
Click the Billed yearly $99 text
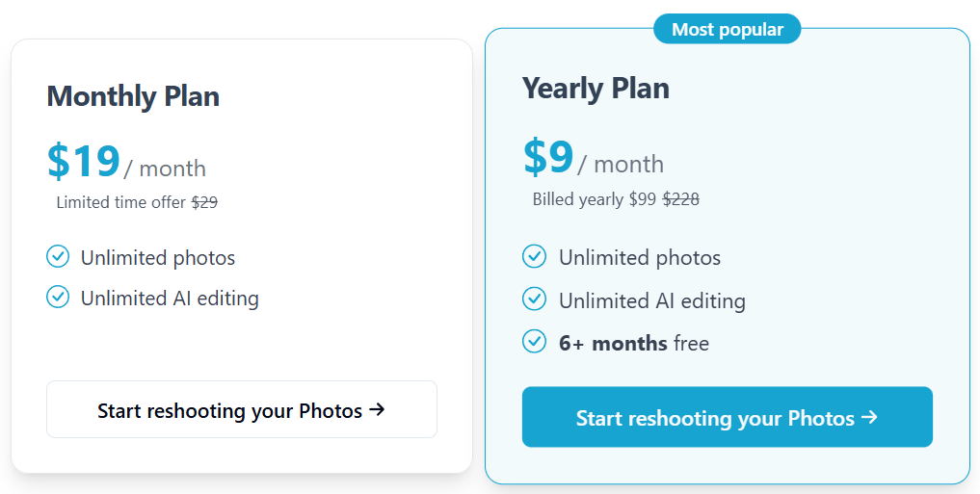tap(594, 199)
